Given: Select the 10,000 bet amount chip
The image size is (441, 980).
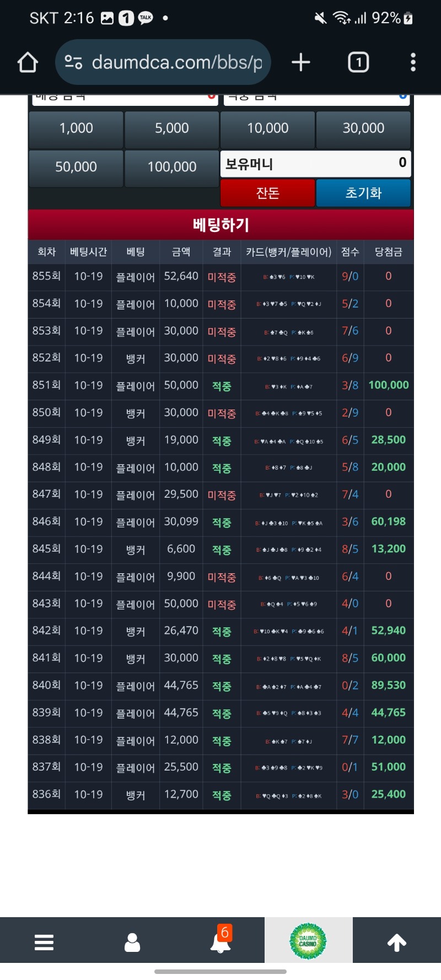Looking at the screenshot, I should (x=268, y=128).
